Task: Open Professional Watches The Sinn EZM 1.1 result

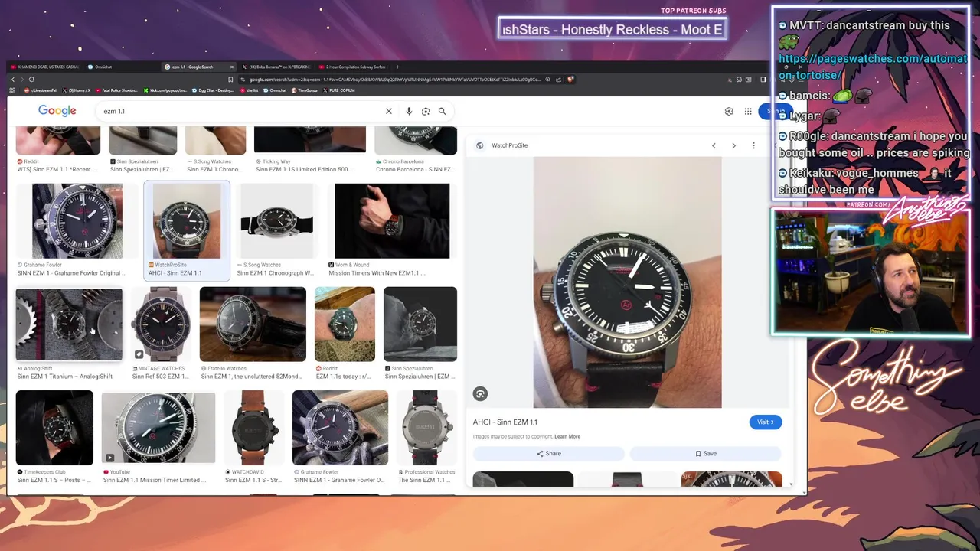Action: (x=427, y=437)
